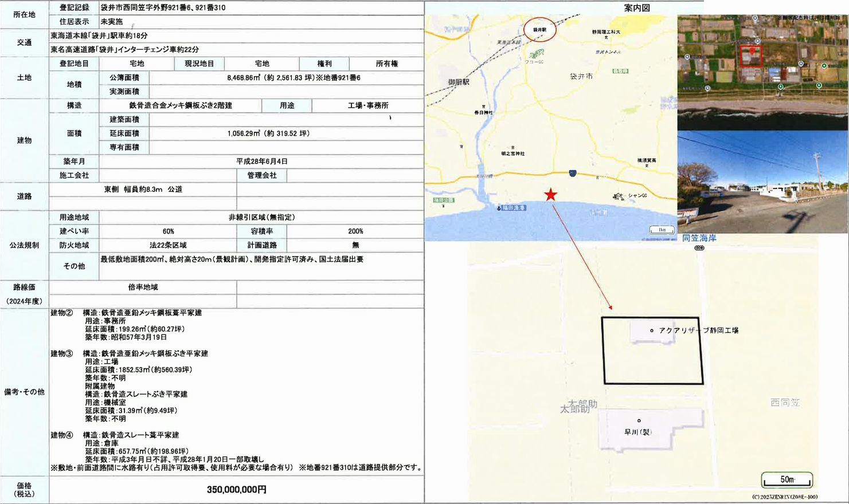Viewport: 849px width, 504px height.
Task: Select the 春日神社 shrine icon
Action: (x=483, y=107)
